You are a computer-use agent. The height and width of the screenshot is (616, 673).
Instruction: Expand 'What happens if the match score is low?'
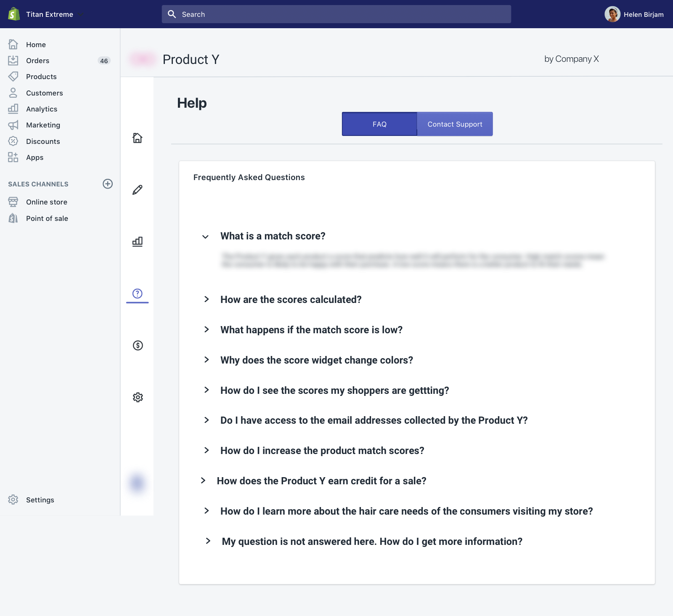click(x=207, y=329)
